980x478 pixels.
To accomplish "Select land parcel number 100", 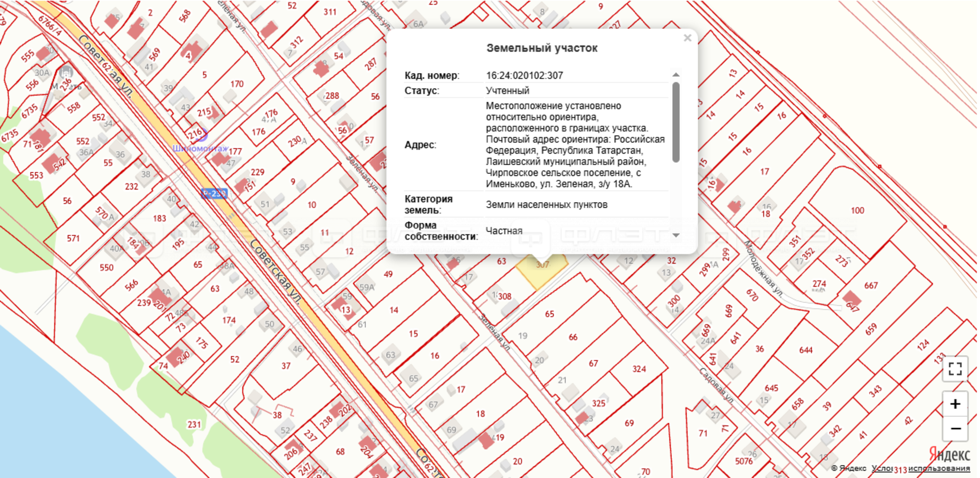I will pyautogui.click(x=857, y=211).
